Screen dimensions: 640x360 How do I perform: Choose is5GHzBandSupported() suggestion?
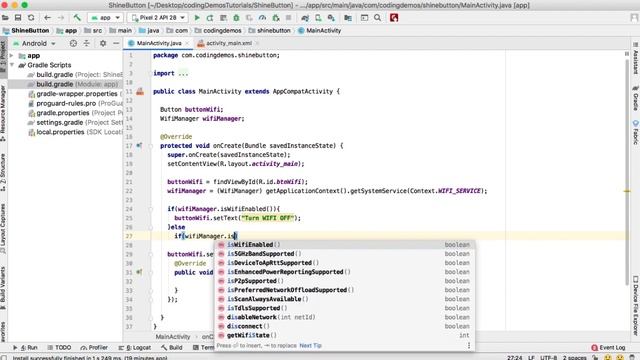[x=344, y=253]
